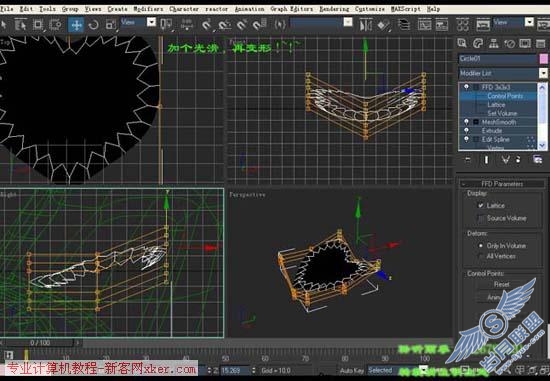Select the Rotate tool
Viewport: 550px width, 381px height.
coord(94,25)
